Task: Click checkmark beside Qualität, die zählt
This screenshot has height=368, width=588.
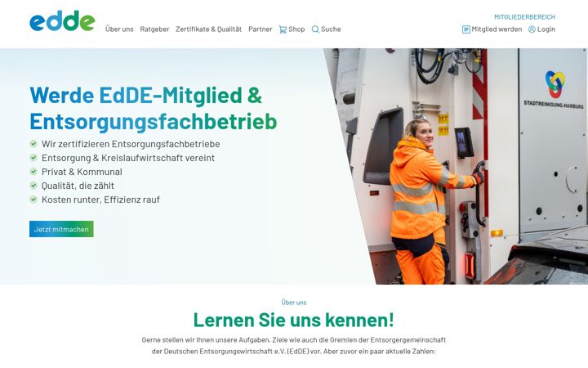Action: pyautogui.click(x=33, y=186)
